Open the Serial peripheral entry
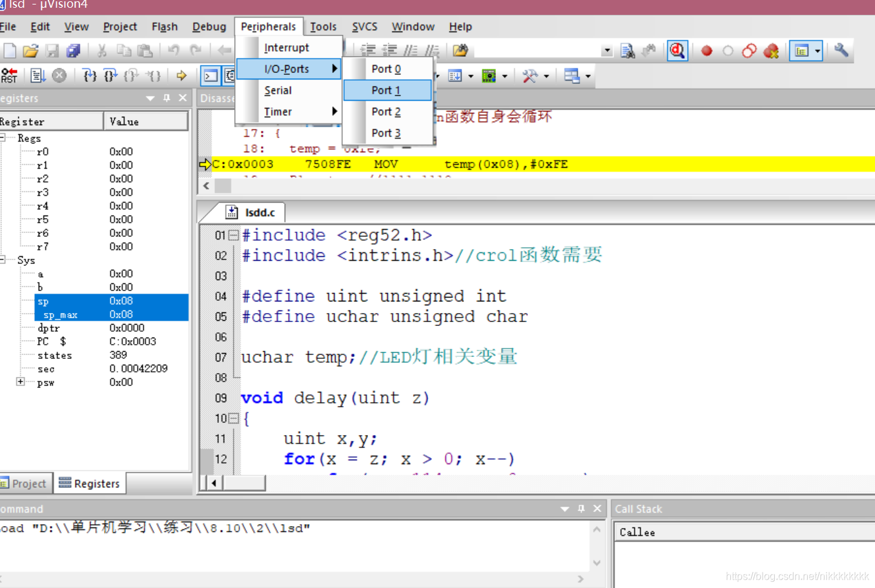The width and height of the screenshot is (875, 588). 289,90
